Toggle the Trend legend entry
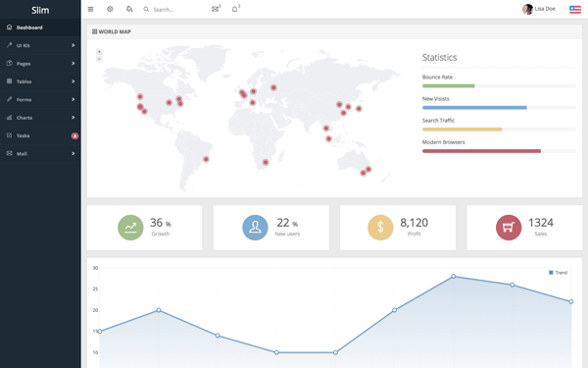The height and width of the screenshot is (368, 588). (558, 273)
